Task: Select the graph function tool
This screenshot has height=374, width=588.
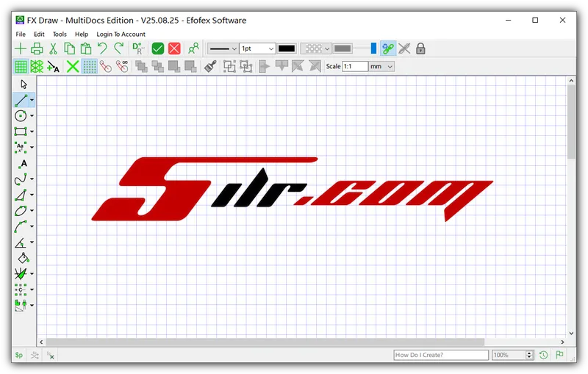Action: (21, 274)
